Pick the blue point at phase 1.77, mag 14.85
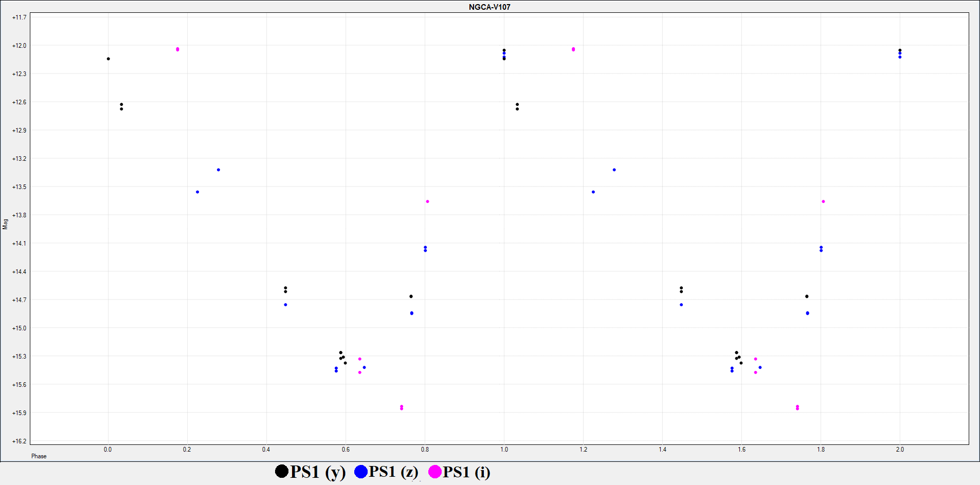Viewport: 980px width, 485px height. pos(808,313)
